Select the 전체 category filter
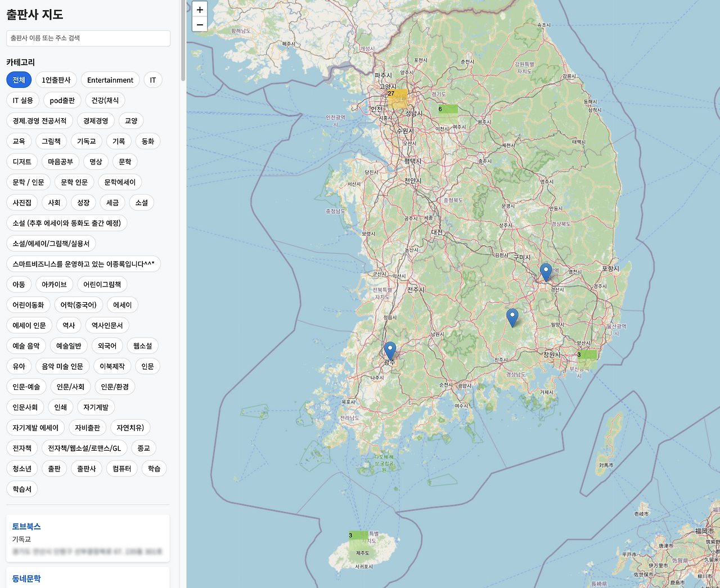The image size is (720, 588). coord(19,80)
